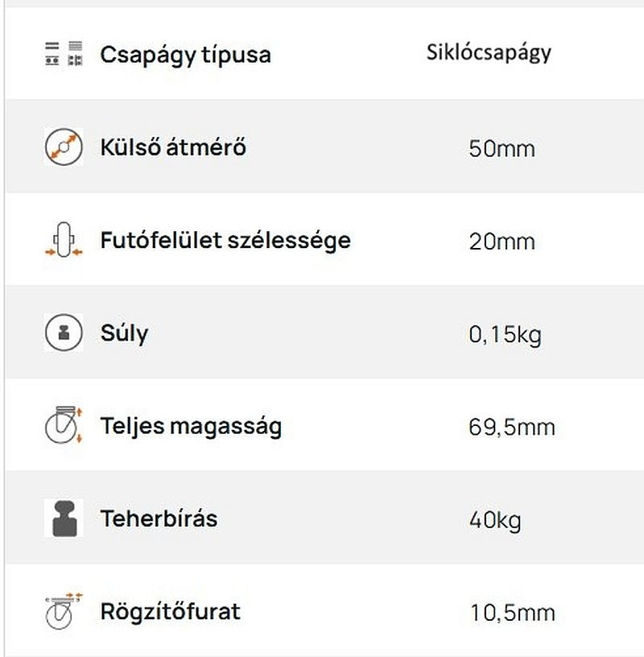Select the 50mm diameter value

point(502,149)
